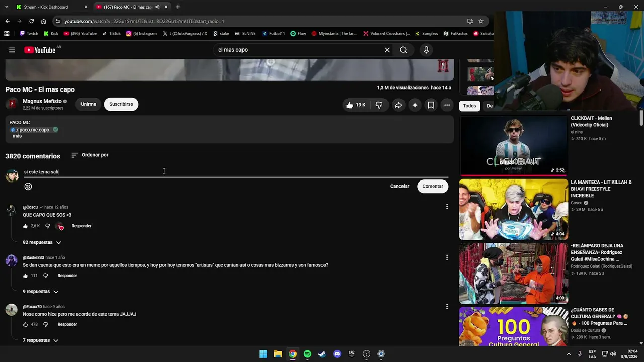Go to YouTube home via logo
Image resolution: width=644 pixels, height=362 pixels.
tap(40, 50)
